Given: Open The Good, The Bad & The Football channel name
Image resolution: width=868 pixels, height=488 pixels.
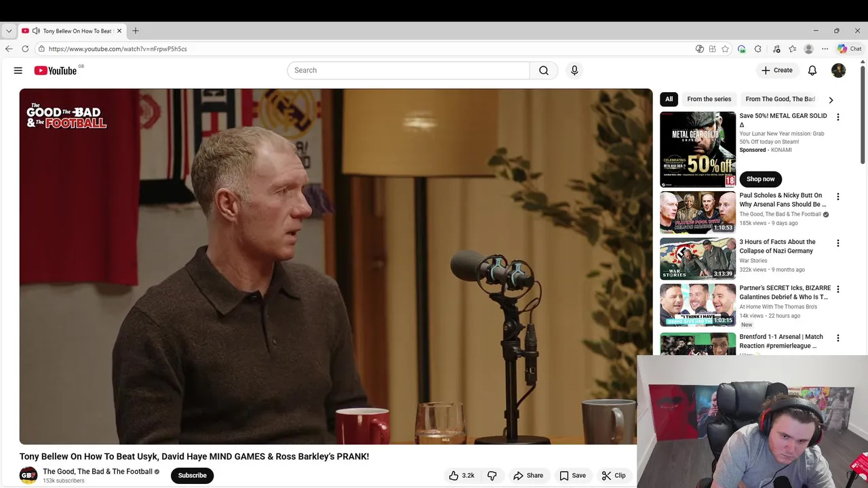Looking at the screenshot, I should click(x=98, y=472).
